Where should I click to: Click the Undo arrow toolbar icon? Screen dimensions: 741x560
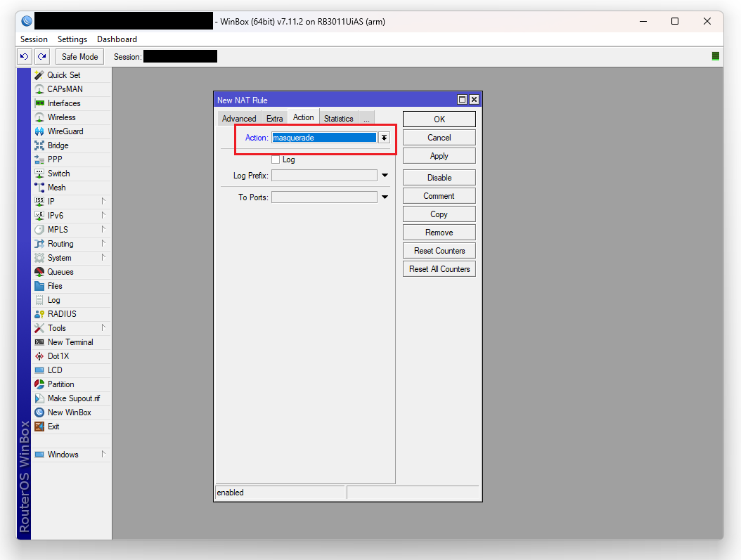pos(25,57)
